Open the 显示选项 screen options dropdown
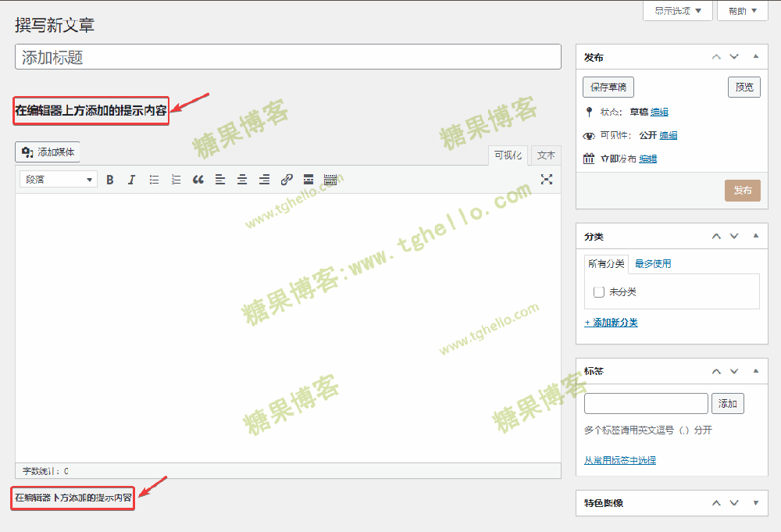The image size is (781, 532). [x=677, y=10]
